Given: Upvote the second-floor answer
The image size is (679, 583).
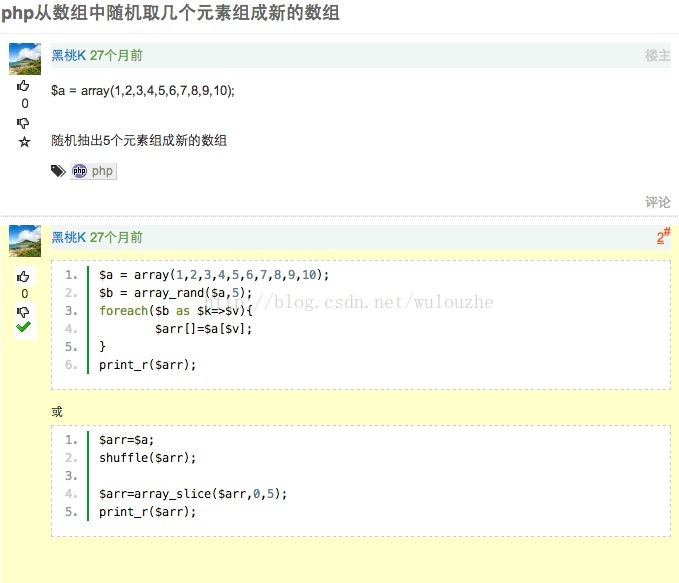Looking at the screenshot, I should [23, 276].
